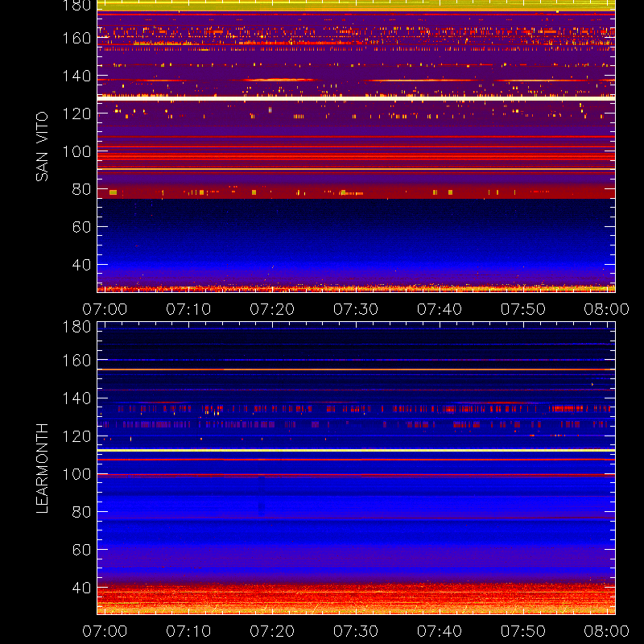Click 07:40 time label below Learmonth plot

click(440, 631)
